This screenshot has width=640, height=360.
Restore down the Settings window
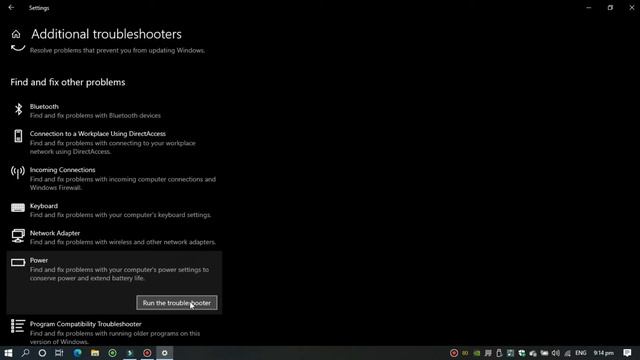tap(610, 7)
